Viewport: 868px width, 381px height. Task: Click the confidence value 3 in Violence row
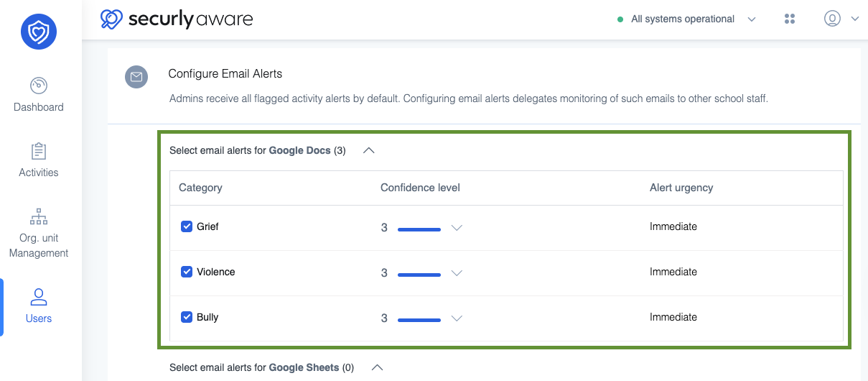384,273
